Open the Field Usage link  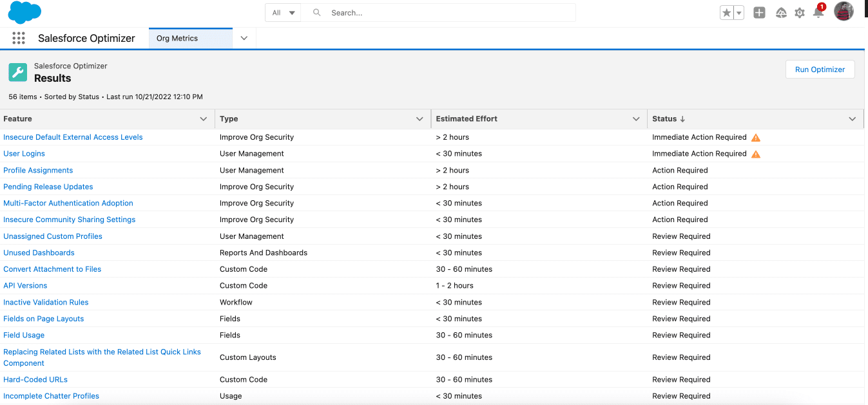tap(24, 335)
